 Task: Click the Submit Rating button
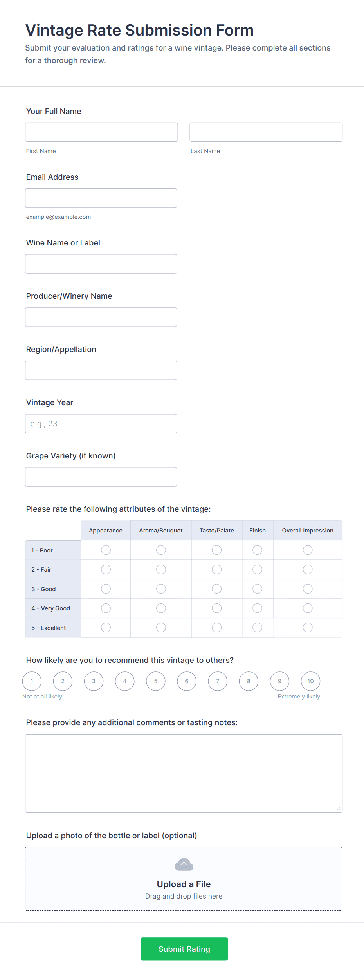(184, 949)
